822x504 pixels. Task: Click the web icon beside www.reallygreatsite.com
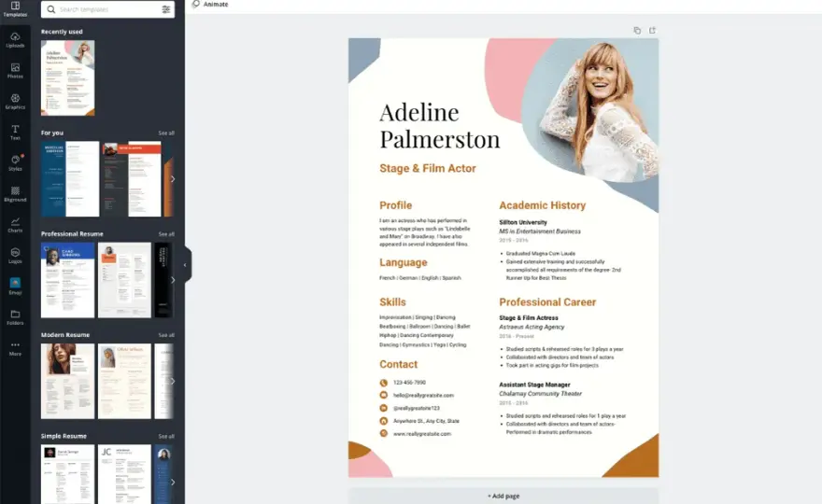pyautogui.click(x=384, y=433)
